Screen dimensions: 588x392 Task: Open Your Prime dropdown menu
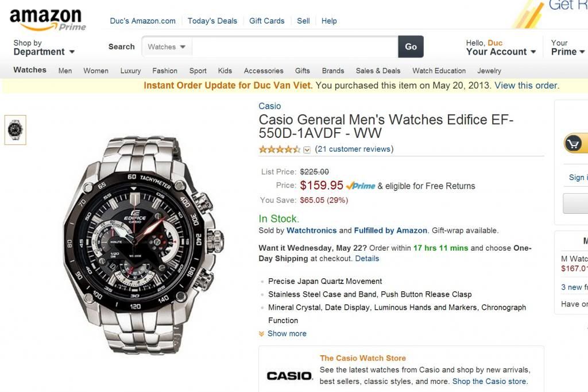point(568,48)
